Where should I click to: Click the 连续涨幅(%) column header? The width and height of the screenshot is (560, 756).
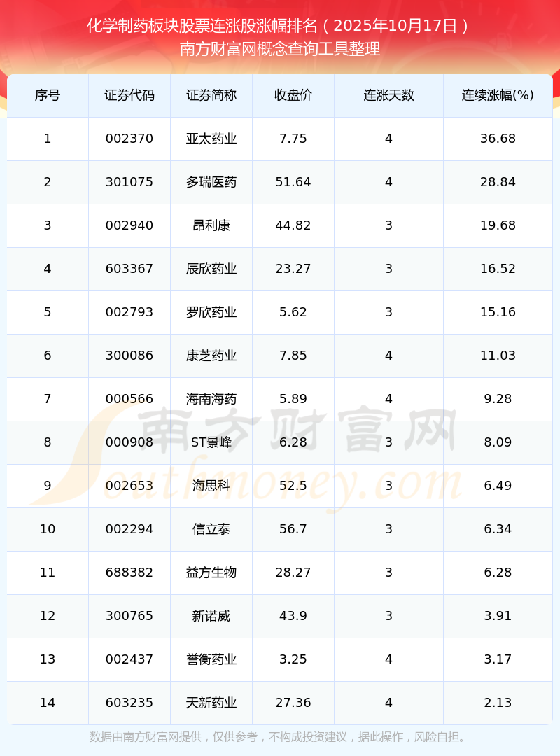pyautogui.click(x=498, y=95)
